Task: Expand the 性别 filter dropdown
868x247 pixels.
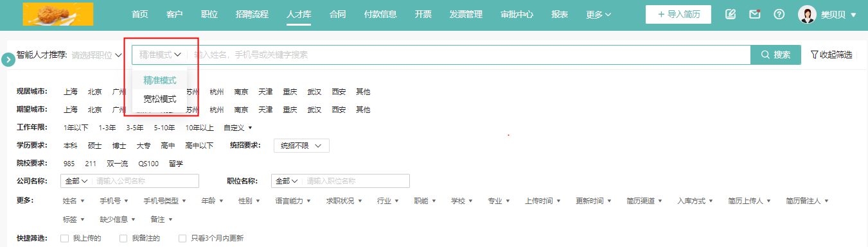Action: (x=249, y=201)
